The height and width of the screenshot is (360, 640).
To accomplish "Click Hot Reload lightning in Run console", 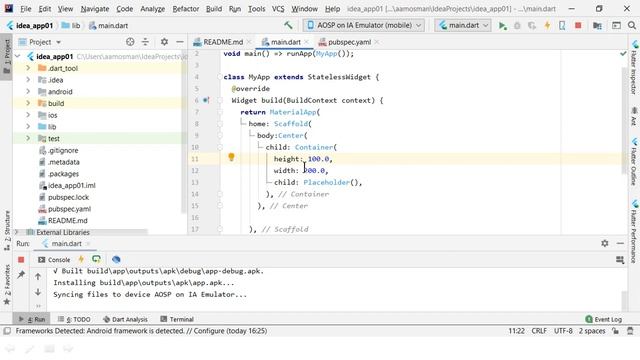I will 81,260.
